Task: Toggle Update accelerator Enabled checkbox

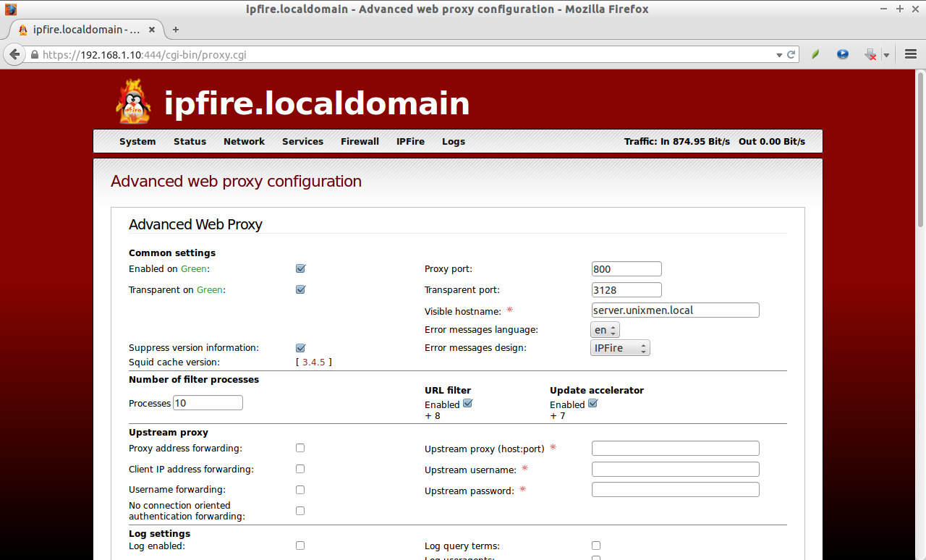Action: coord(592,404)
